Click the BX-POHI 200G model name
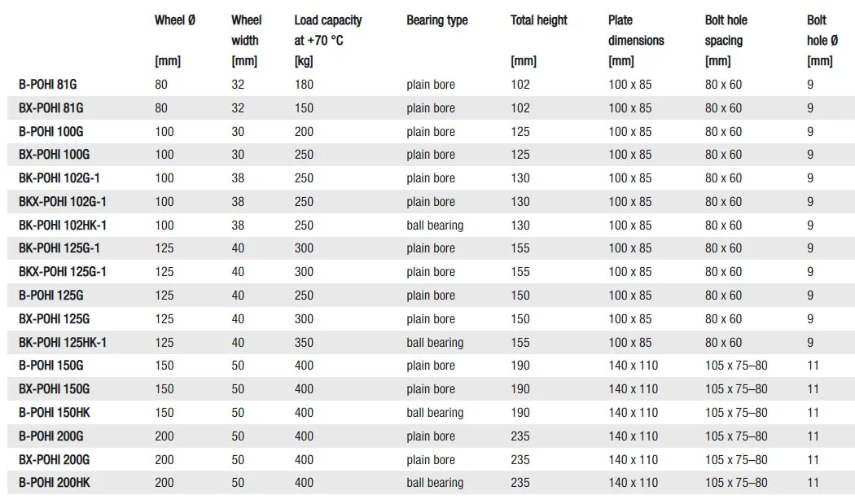This screenshot has width=855, height=504. pyautogui.click(x=54, y=460)
